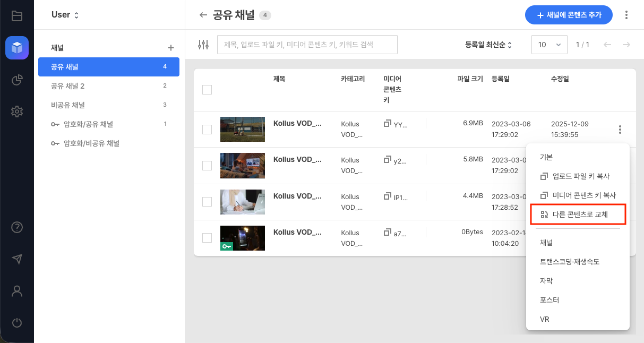
Task: Open the filter sliders icon beside search
Action: click(x=203, y=45)
